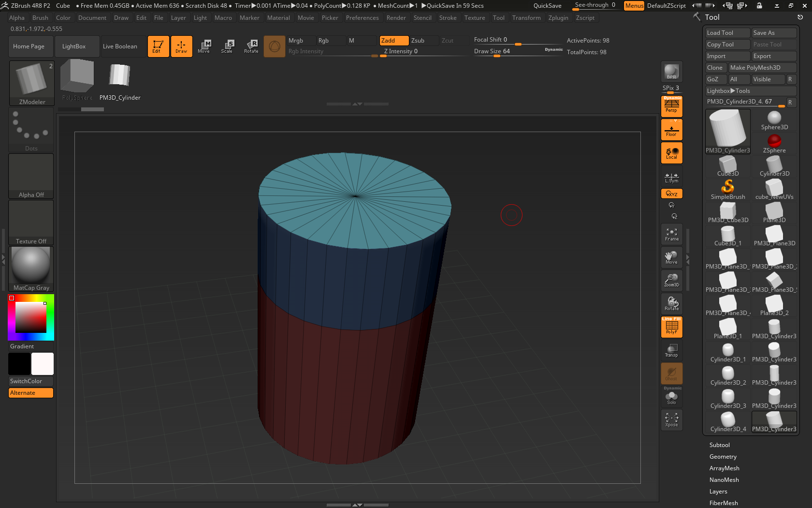Click the Zoom3D navigation icon
Viewport: 812px width, 508px height.
[x=671, y=281]
